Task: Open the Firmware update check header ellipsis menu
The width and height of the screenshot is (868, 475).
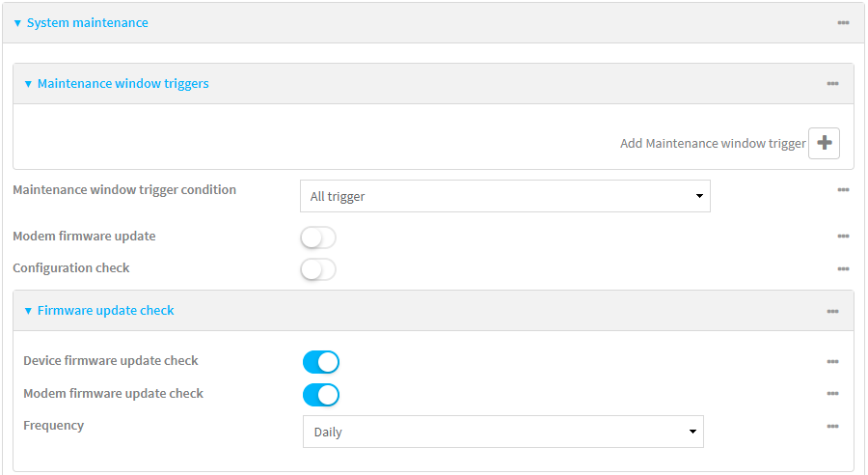Action: tap(832, 311)
